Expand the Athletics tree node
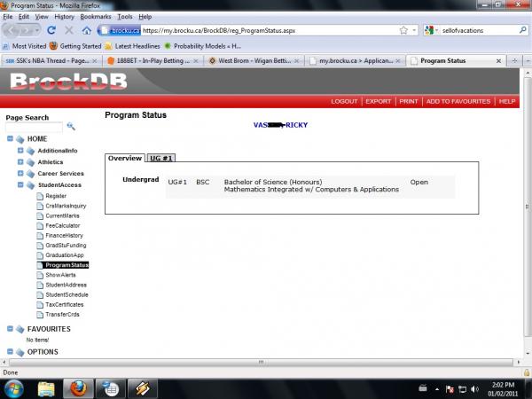This screenshot has height=399, width=532. tap(20, 162)
